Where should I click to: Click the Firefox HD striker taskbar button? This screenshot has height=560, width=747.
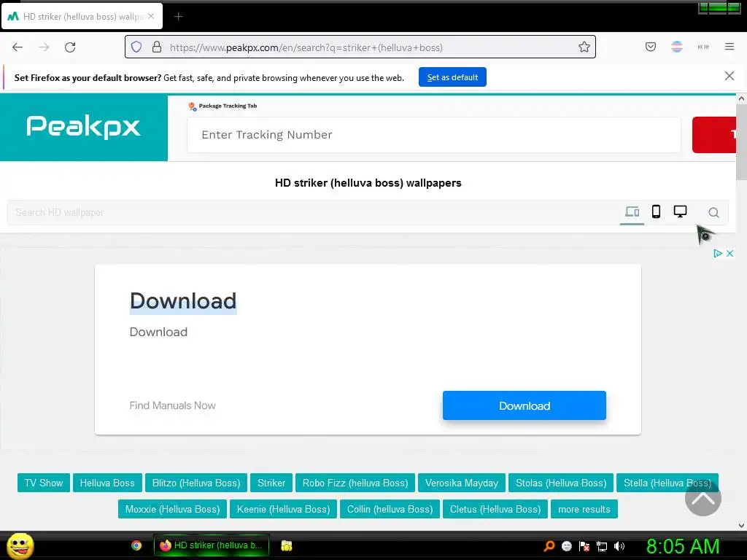pos(212,545)
